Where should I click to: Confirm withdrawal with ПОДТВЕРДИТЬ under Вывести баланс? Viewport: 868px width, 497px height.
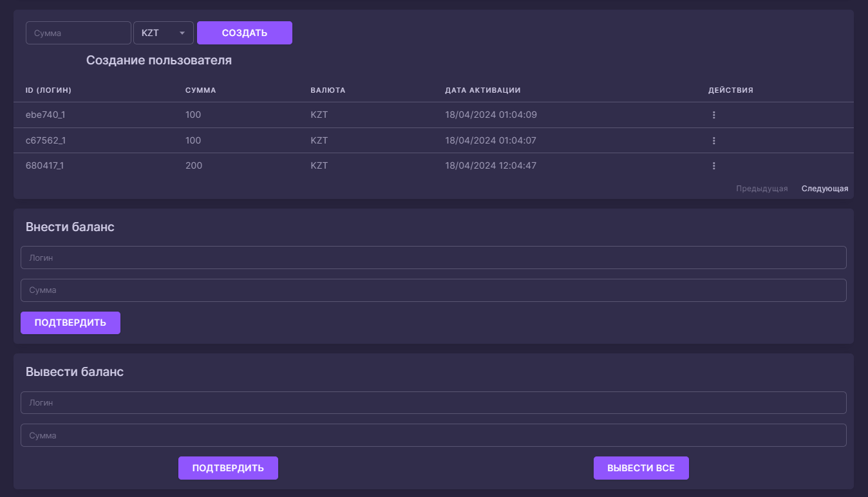pyautogui.click(x=228, y=468)
